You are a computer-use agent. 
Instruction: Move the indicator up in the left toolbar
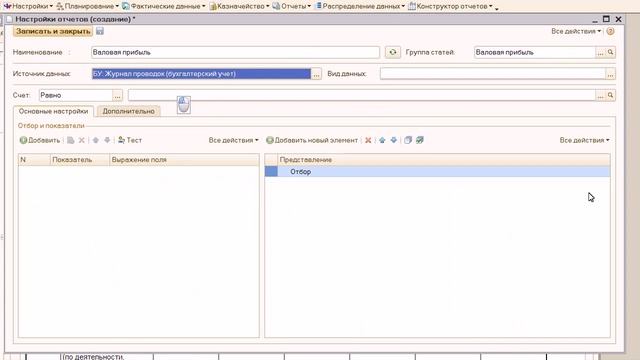click(96, 140)
